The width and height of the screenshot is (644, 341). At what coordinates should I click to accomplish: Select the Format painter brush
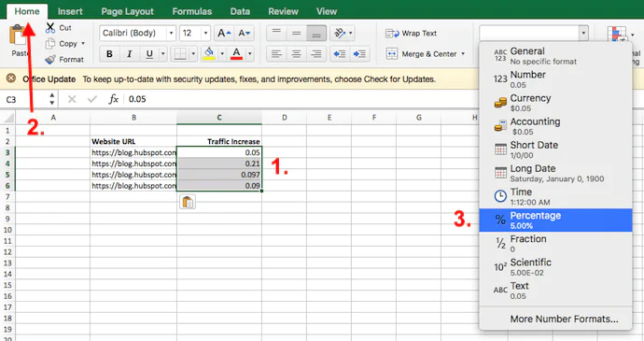[x=50, y=59]
